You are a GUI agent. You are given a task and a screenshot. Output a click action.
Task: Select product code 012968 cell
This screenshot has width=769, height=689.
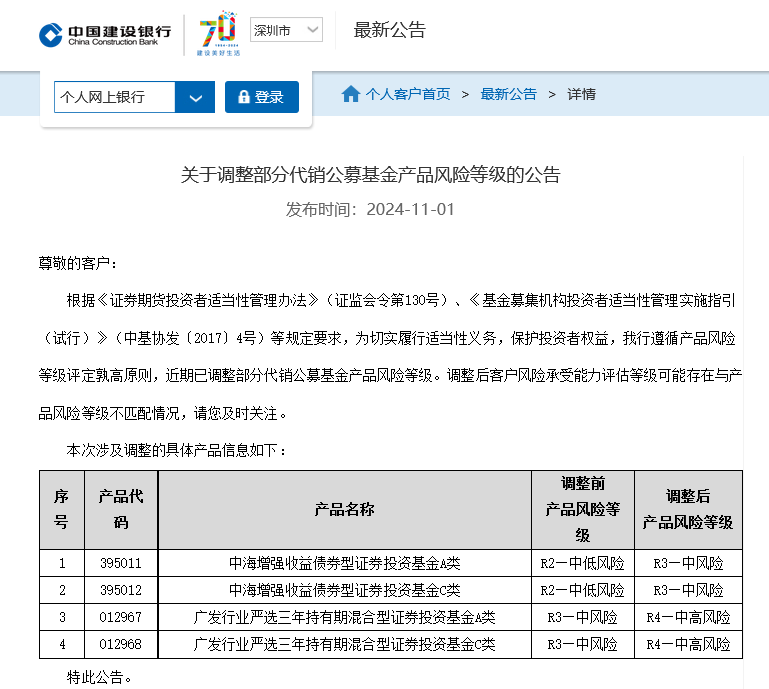pos(121,644)
